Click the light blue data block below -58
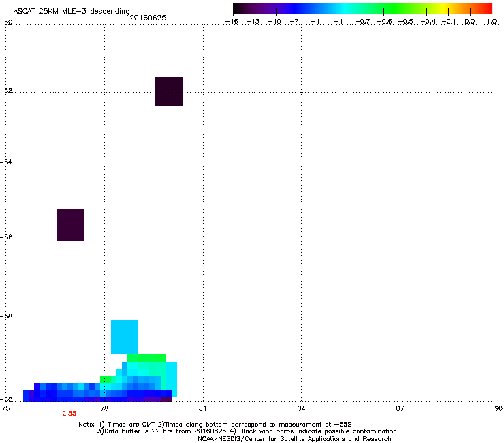Screen dimensions: 504x443 coord(125,337)
